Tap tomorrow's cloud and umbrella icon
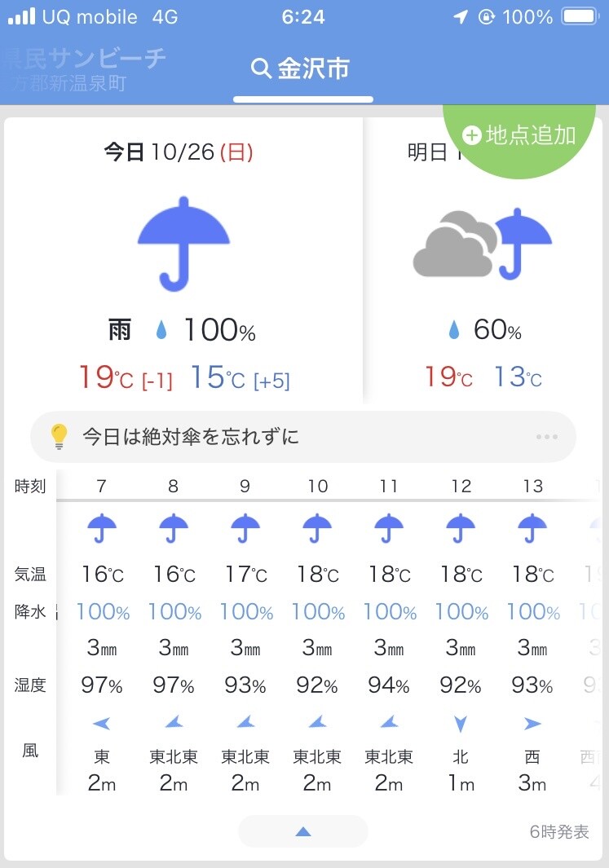The width and height of the screenshot is (609, 868). (482, 244)
